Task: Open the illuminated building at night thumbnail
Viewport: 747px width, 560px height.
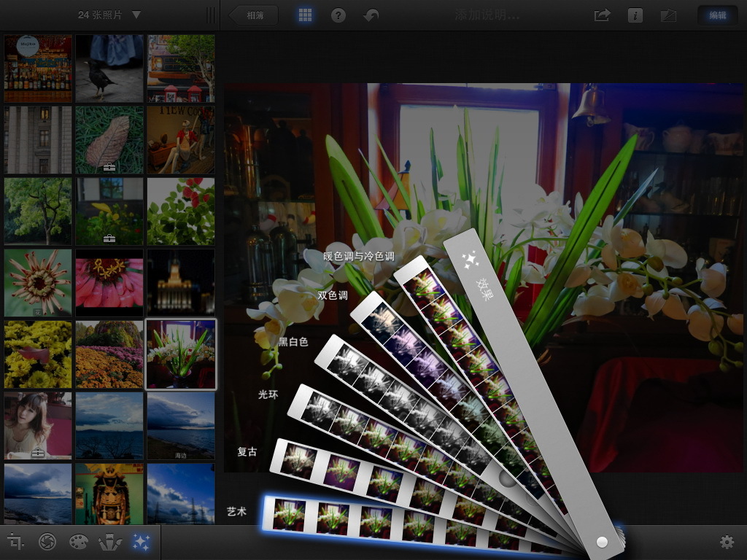Action: [x=181, y=283]
